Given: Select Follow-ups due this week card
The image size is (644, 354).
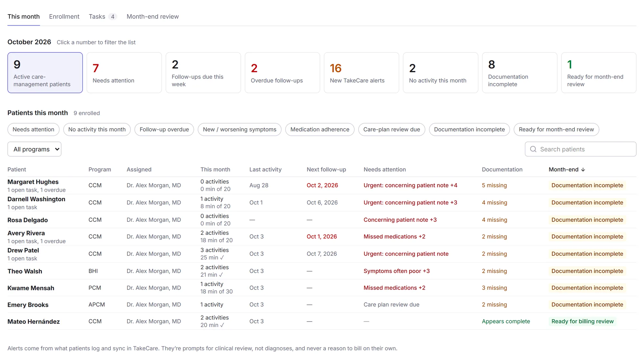Looking at the screenshot, I should 203,73.
